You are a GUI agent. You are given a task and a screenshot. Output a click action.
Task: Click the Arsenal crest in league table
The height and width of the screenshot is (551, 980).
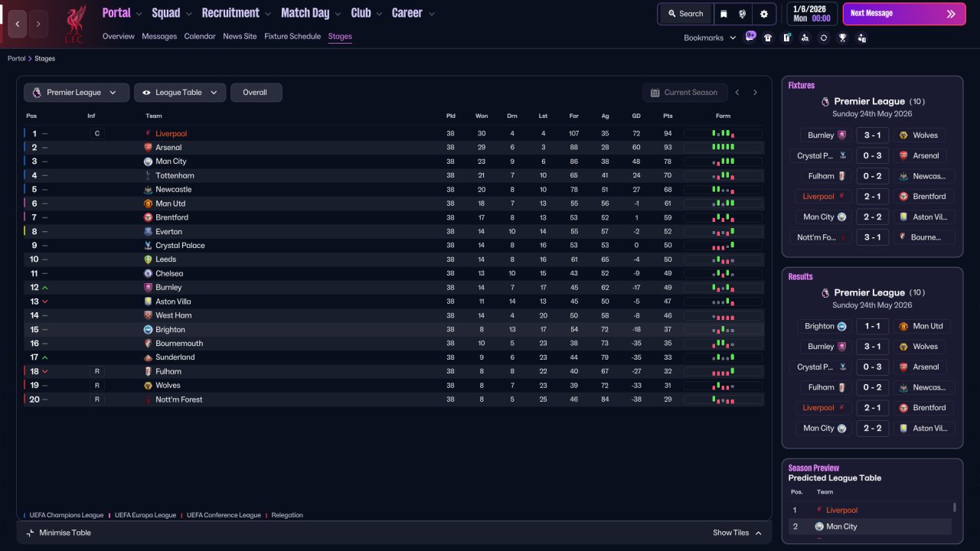148,148
